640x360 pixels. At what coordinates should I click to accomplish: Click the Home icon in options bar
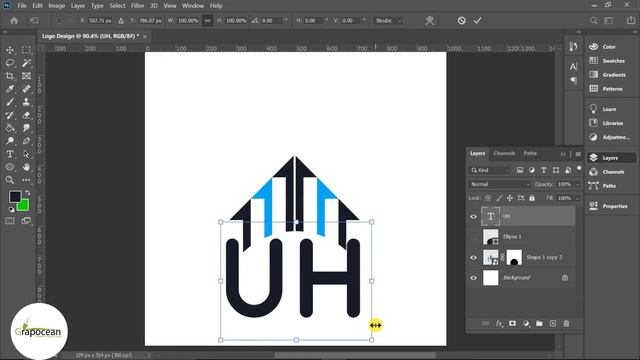(14, 20)
